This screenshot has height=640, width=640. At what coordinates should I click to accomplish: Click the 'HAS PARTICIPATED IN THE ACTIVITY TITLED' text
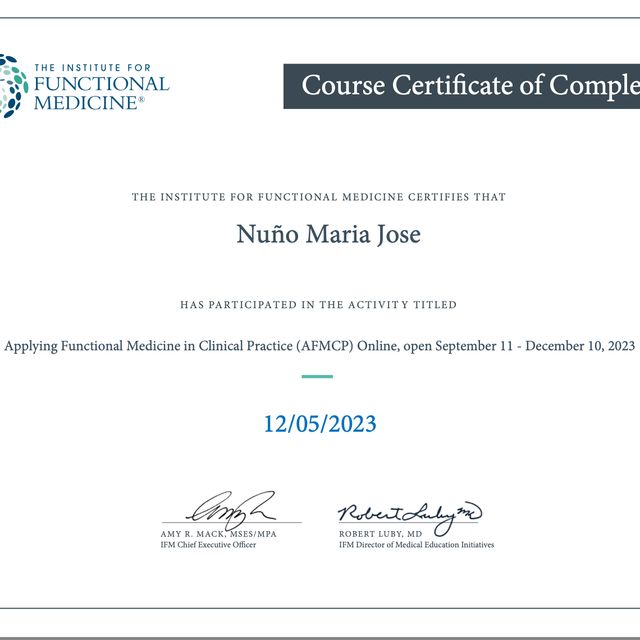point(318,305)
